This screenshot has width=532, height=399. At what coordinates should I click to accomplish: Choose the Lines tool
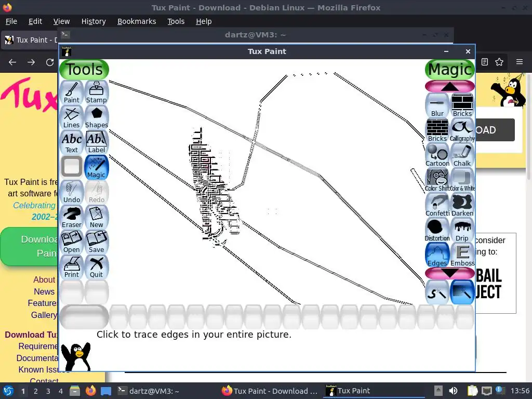[x=72, y=117]
